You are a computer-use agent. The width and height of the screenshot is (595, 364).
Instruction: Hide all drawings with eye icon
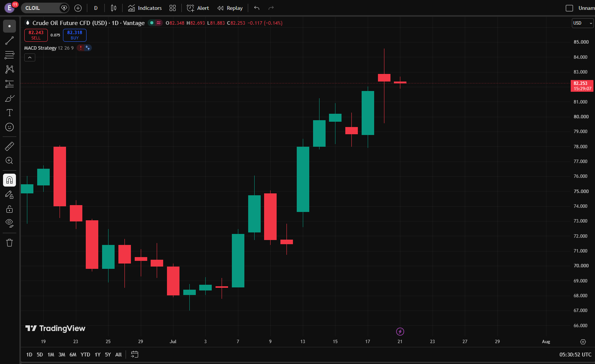point(9,223)
